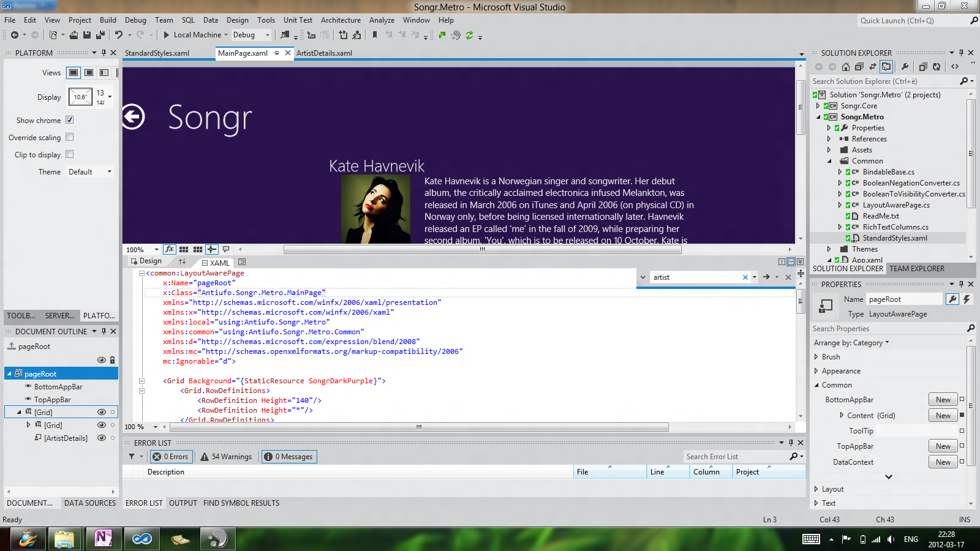Screen dimensions: 980x551
Task: Switch to StandardStyles.xaml tab
Action: point(157,53)
